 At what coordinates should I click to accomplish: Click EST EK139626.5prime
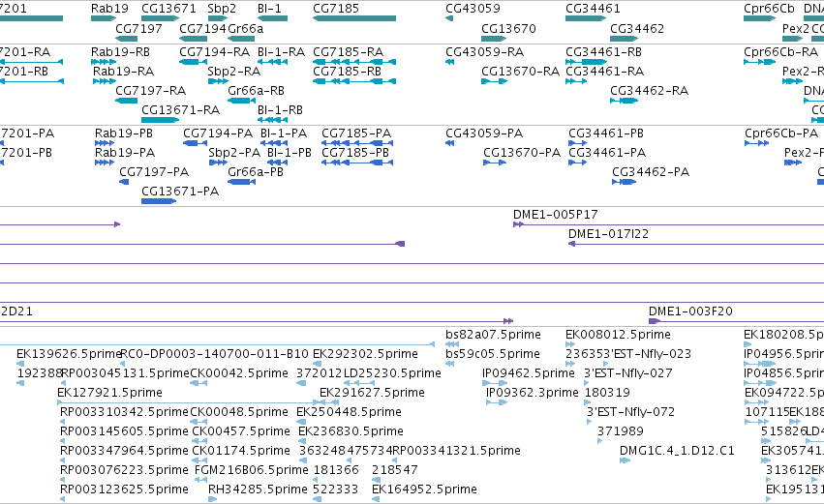coord(69,354)
